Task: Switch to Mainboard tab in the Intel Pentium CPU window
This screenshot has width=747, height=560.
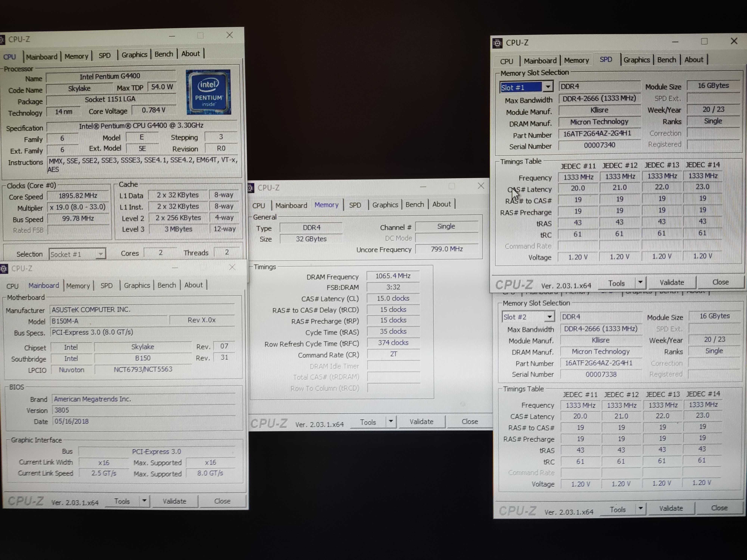Action: tap(42, 57)
